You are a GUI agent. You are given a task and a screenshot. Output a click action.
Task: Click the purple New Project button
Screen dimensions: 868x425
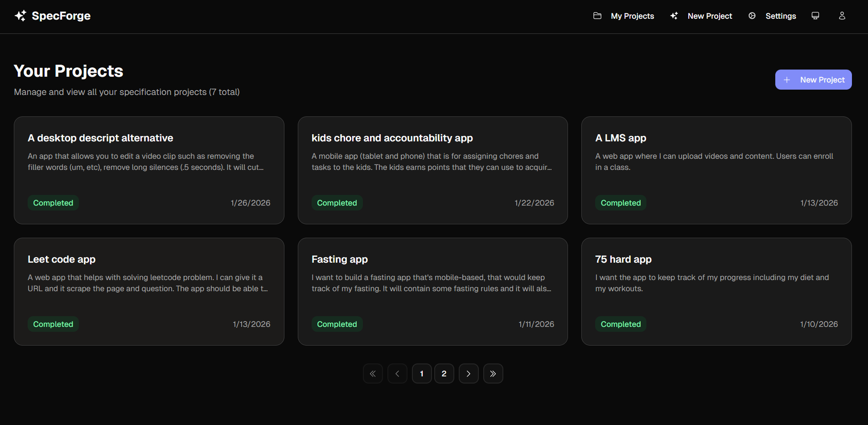(x=813, y=79)
